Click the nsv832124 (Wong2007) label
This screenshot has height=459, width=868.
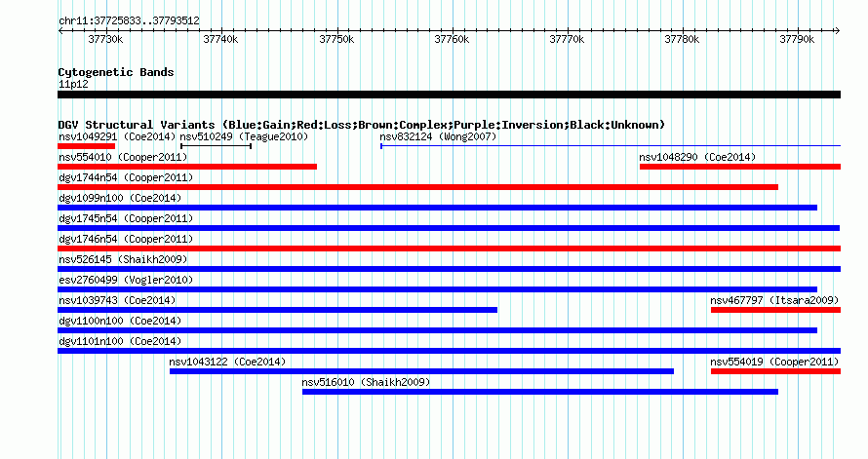438,136
